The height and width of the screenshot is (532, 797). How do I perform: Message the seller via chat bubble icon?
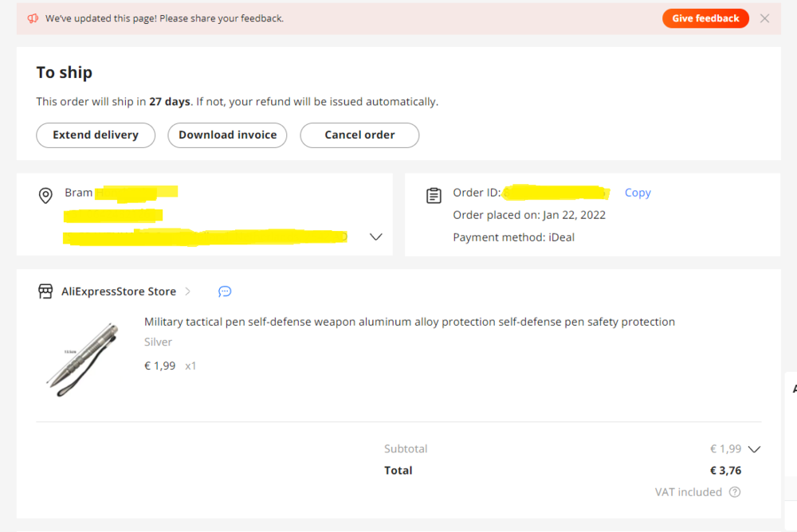point(225,291)
